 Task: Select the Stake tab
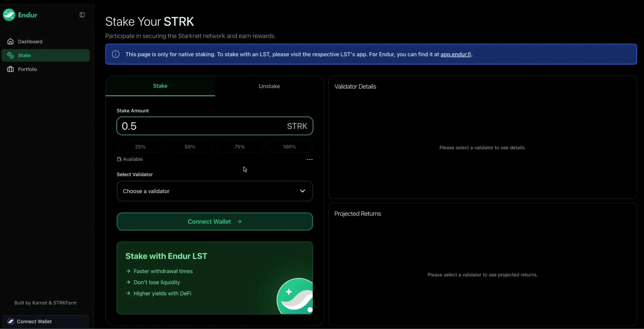tap(160, 86)
